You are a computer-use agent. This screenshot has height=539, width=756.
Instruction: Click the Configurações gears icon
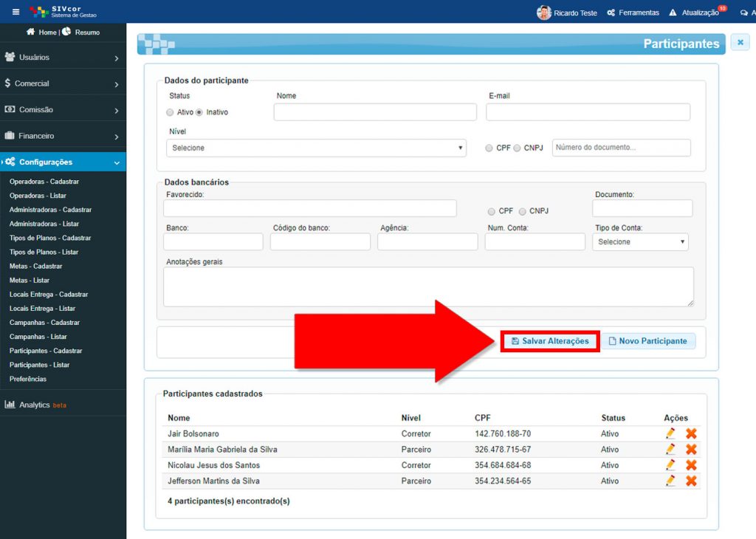10,162
